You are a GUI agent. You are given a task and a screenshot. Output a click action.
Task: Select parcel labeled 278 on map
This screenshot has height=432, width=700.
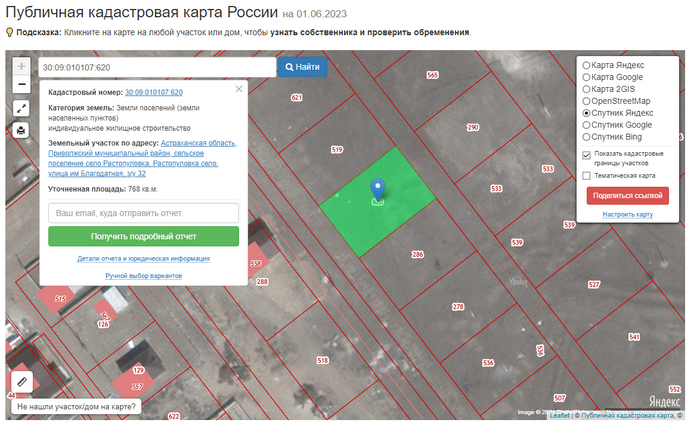click(x=458, y=307)
